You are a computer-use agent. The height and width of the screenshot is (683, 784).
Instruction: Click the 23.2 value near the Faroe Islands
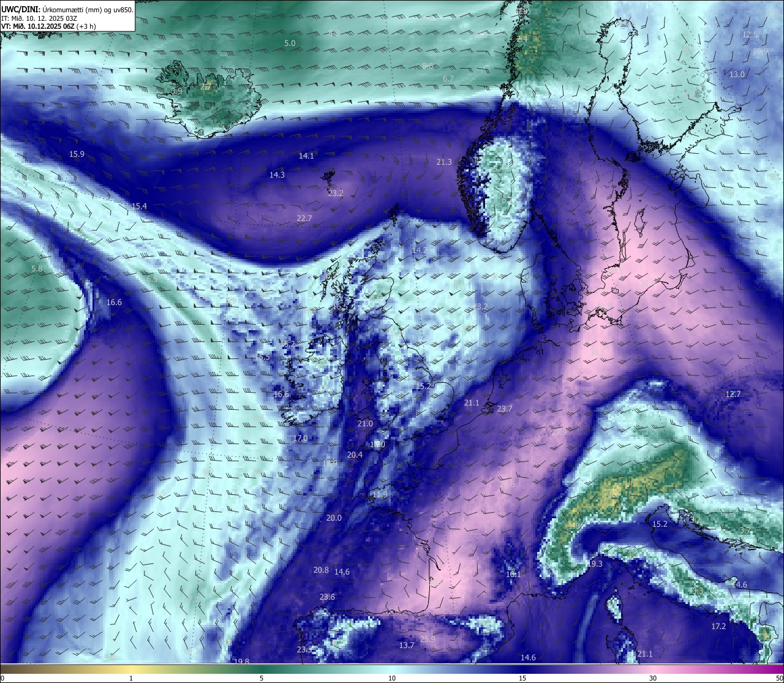click(336, 194)
